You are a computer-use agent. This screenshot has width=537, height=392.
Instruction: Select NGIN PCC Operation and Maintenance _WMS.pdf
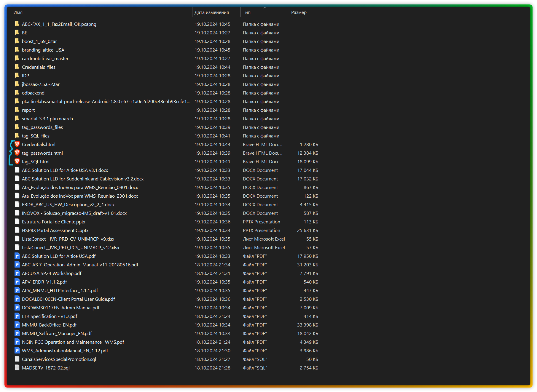tap(73, 342)
